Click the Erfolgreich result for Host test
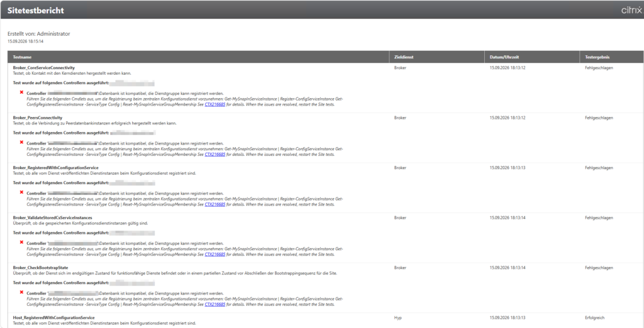Image resolution: width=644 pixels, height=328 pixels. (x=595, y=318)
